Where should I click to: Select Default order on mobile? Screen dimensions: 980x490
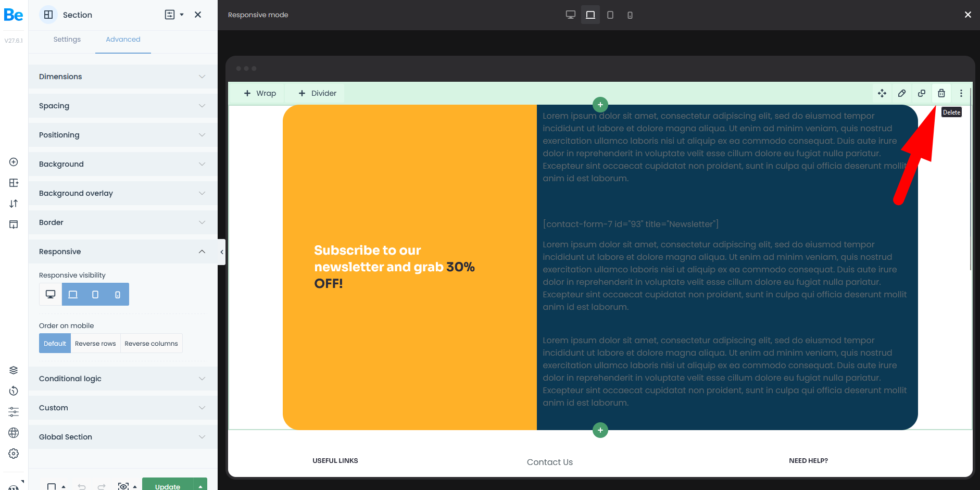[x=55, y=344]
